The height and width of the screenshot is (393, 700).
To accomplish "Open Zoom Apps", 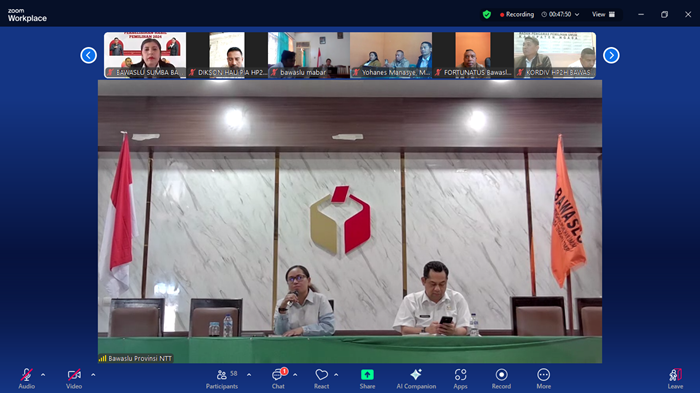I will pyautogui.click(x=460, y=378).
